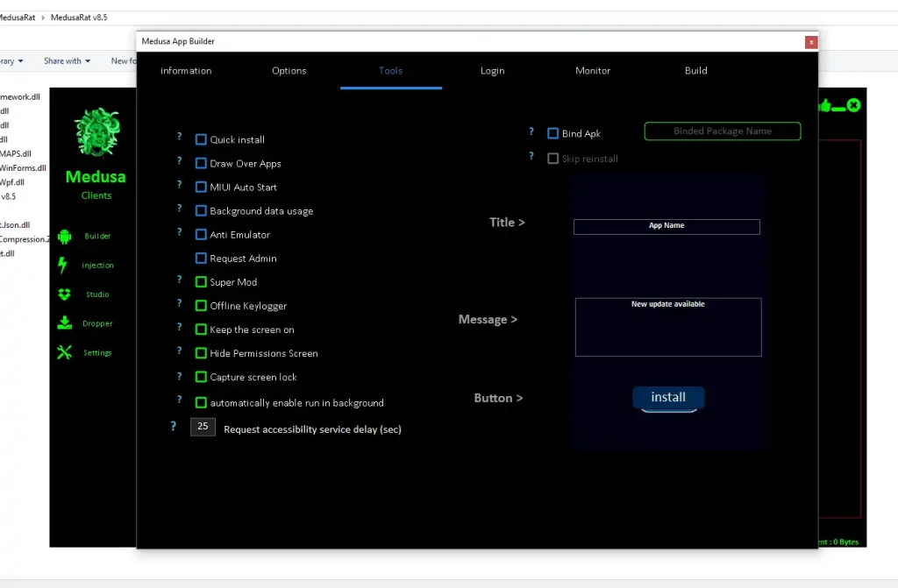The width and height of the screenshot is (898, 588).
Task: Click the green Medusa head logo
Action: tap(96, 132)
